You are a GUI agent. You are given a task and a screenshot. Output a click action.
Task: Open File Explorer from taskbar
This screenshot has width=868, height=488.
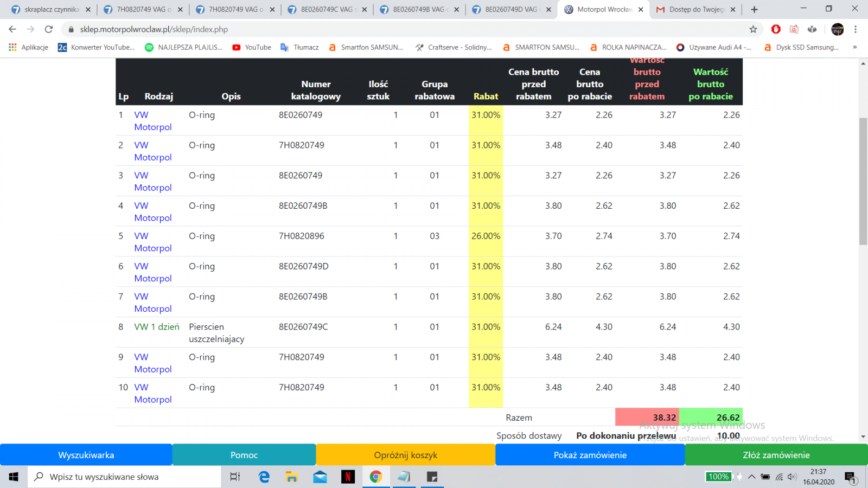[292, 477]
